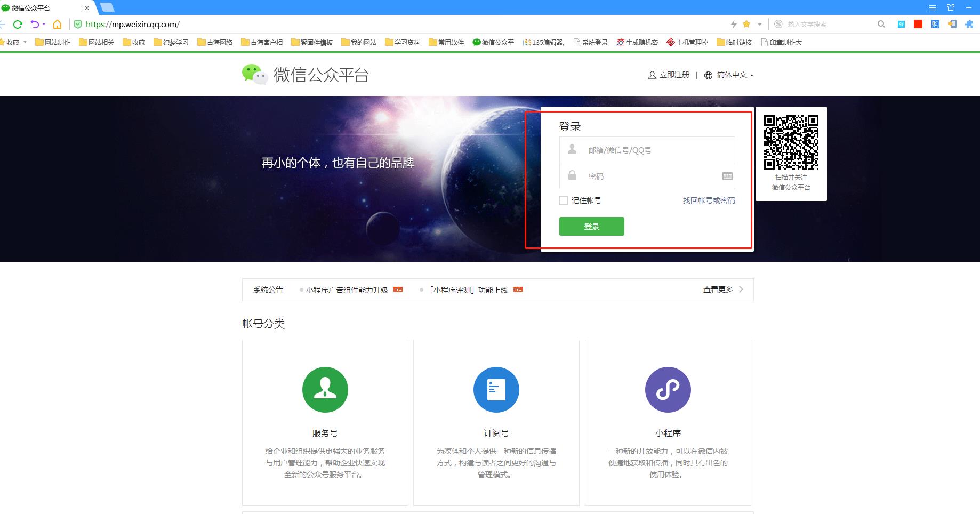Image resolution: width=980 pixels, height=514 pixels.
Task: Open the 印章制作大 bookmark
Action: click(781, 42)
